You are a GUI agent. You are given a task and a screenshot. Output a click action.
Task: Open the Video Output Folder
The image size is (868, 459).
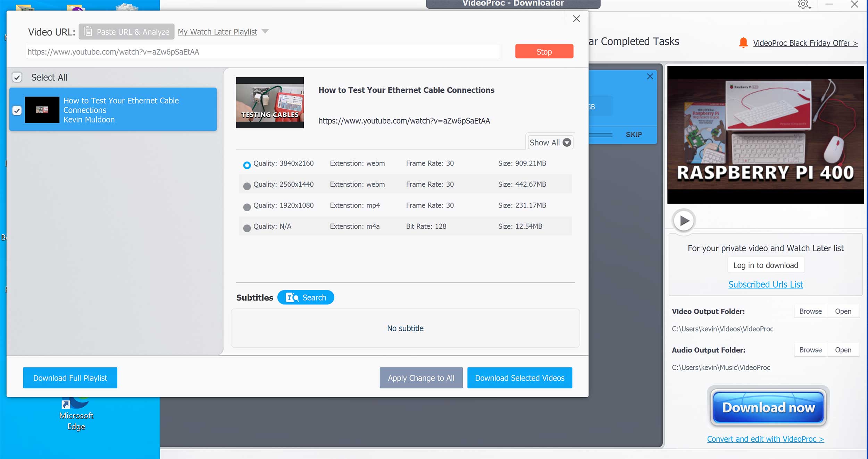(843, 311)
